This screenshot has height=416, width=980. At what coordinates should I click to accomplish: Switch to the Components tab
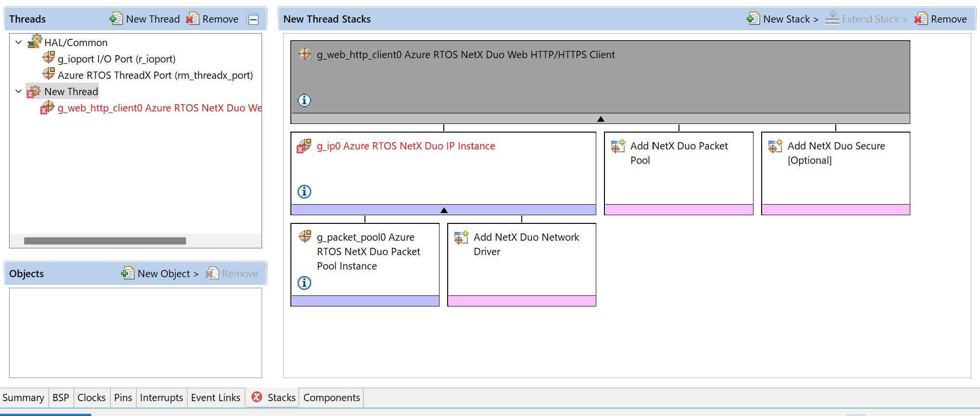[x=331, y=398]
